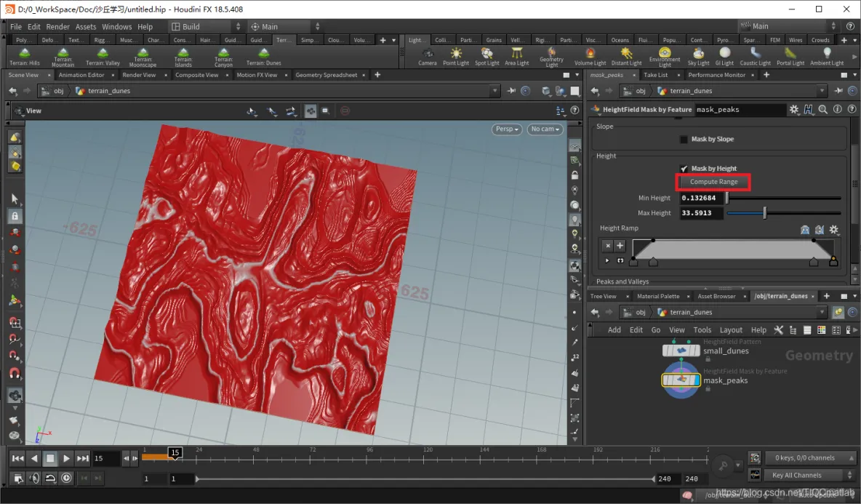Toggle display flag on mask_peaks node

696,380
